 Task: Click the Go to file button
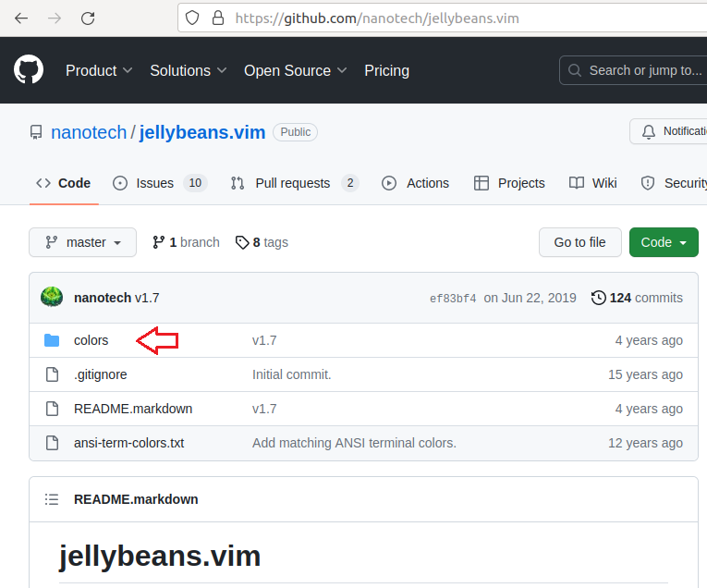579,242
